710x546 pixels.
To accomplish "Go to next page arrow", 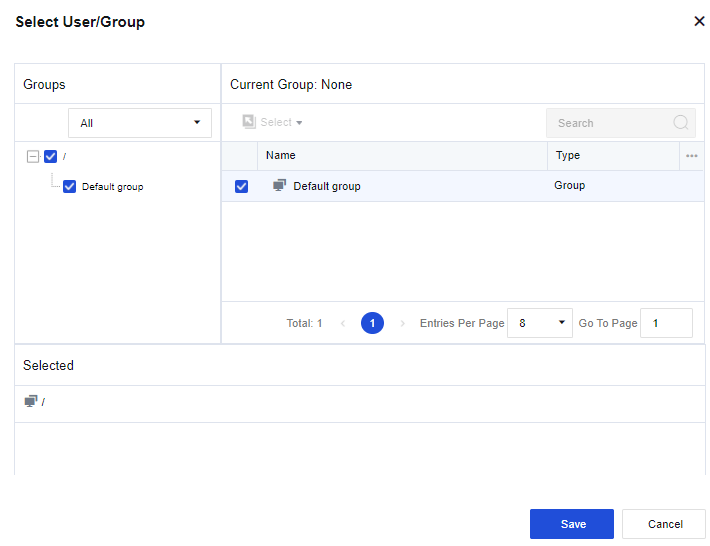I will coord(402,323).
